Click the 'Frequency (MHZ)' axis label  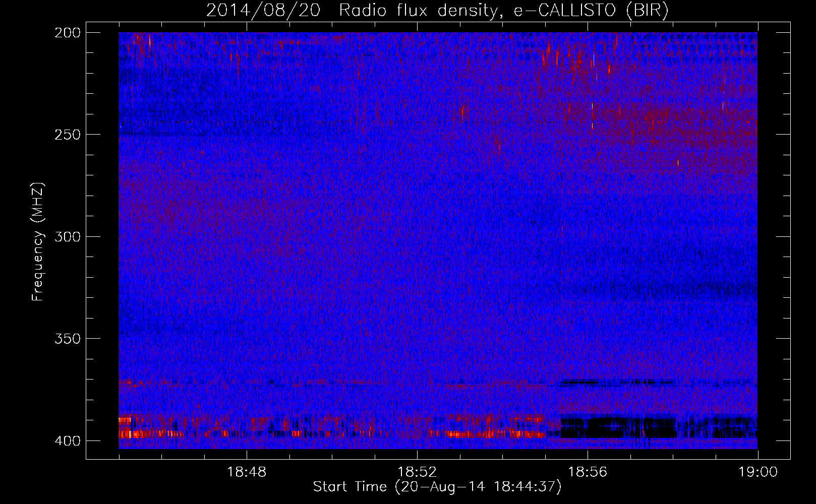(x=38, y=241)
